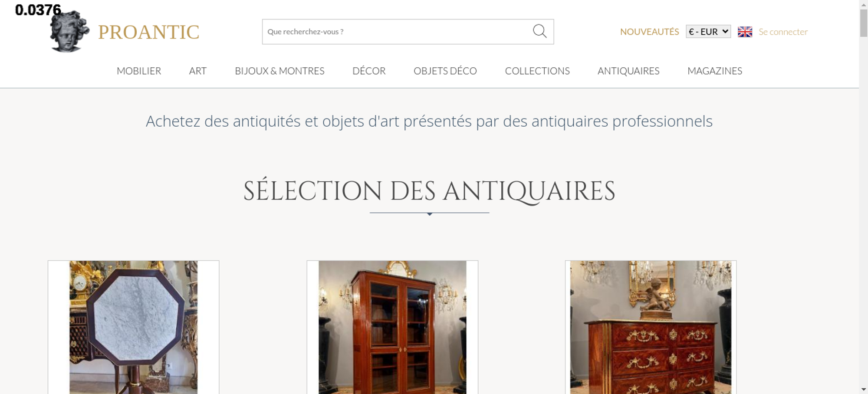Screen dimensions: 868x394
Task: Click the PROANTIC brand name
Action: click(149, 32)
